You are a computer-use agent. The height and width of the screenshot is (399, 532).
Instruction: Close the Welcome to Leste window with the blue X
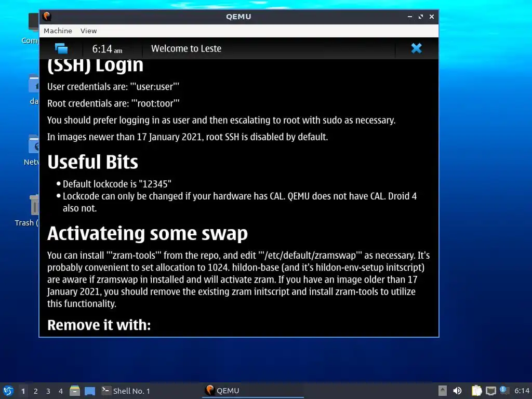click(x=416, y=48)
